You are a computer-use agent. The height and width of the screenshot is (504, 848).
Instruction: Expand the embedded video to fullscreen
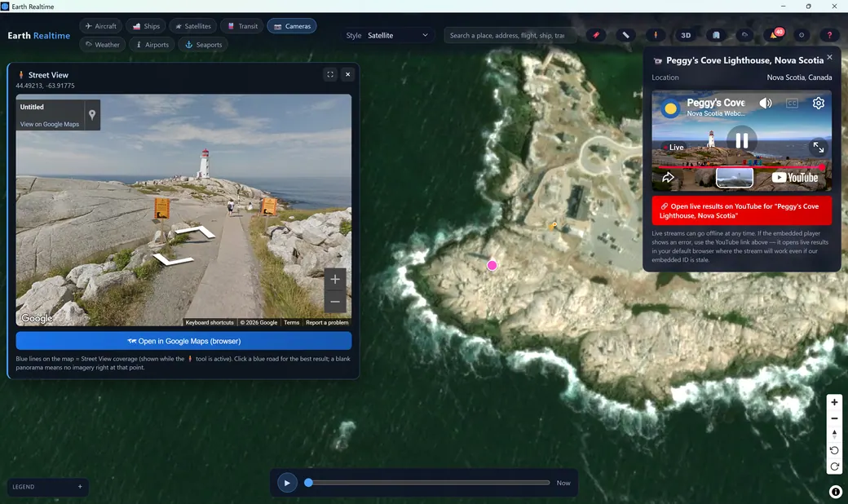[x=819, y=147]
